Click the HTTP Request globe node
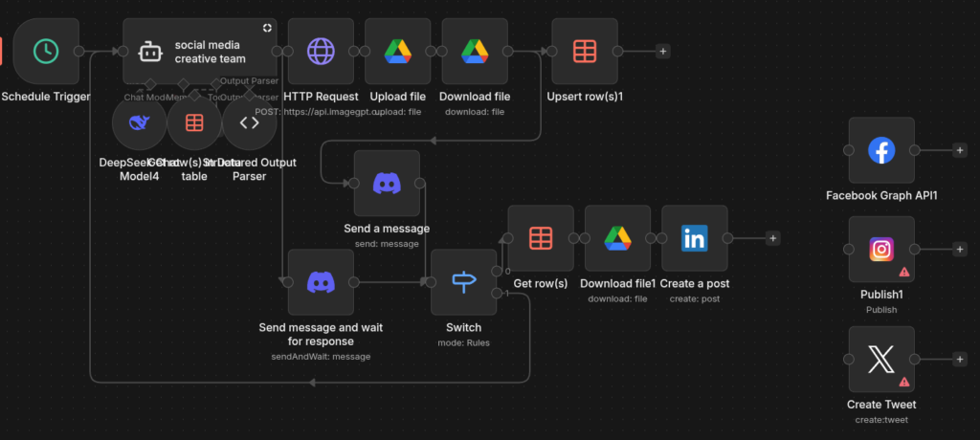This screenshot has width=980, height=440. pyautogui.click(x=321, y=52)
